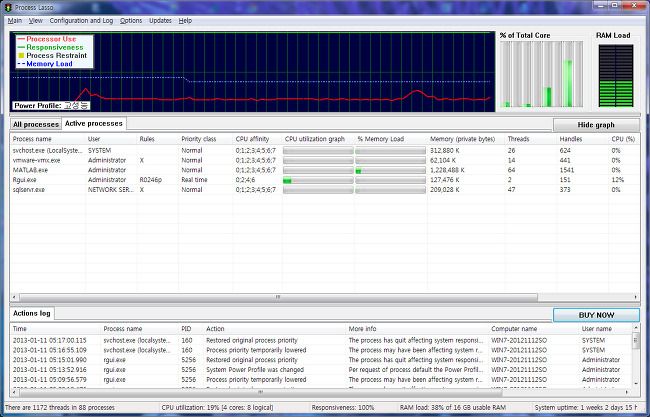
Task: Sort by Handles column header
Action: pos(583,139)
